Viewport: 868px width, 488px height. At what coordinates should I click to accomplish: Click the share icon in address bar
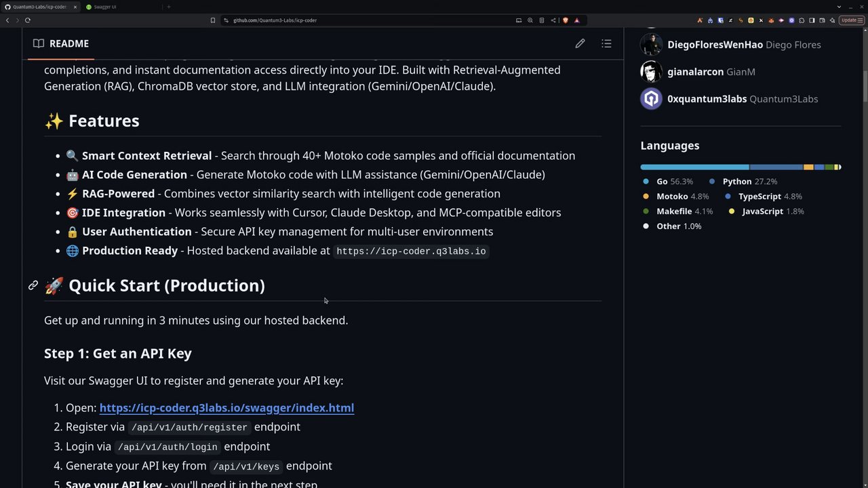(553, 20)
